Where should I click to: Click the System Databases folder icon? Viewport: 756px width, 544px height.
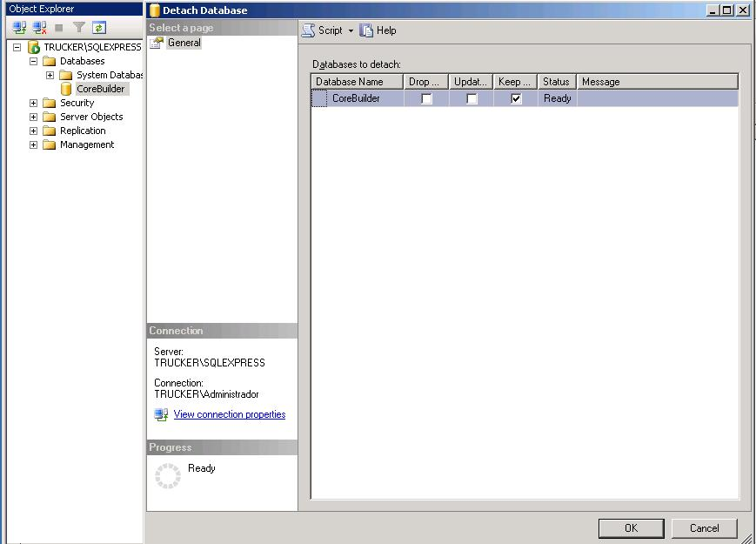[x=65, y=75]
